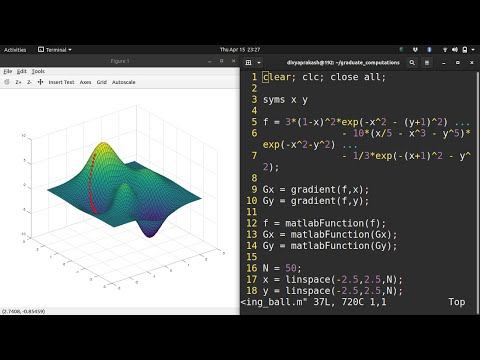Click 'N = 50;' on line 16
The image size is (480, 360).
tap(282, 268)
